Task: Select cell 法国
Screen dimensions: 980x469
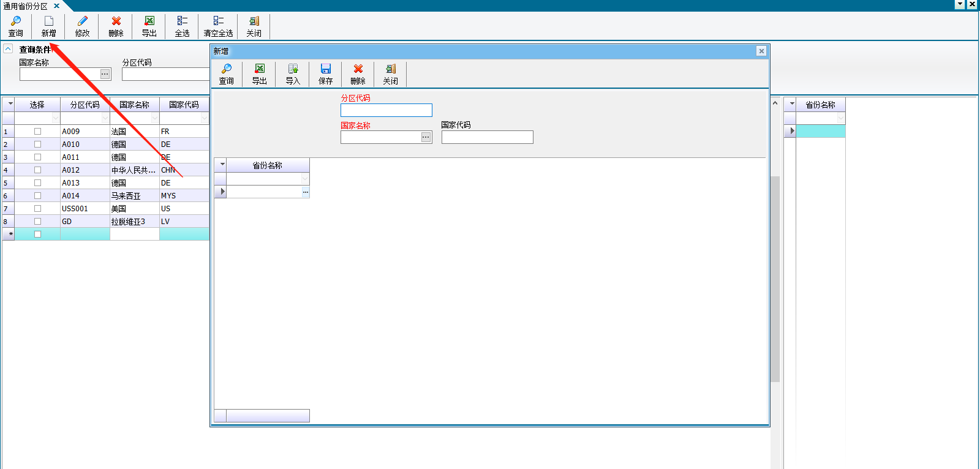Action: click(x=135, y=132)
